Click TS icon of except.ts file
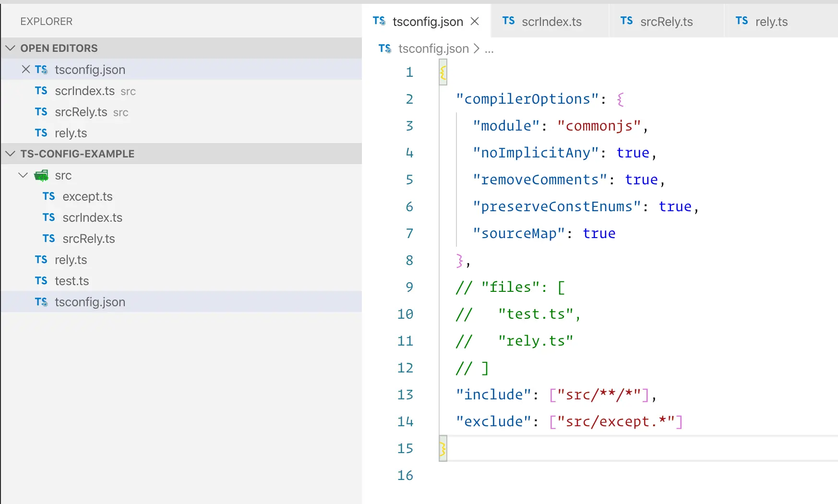Viewport: 838px width, 504px height. tap(48, 196)
